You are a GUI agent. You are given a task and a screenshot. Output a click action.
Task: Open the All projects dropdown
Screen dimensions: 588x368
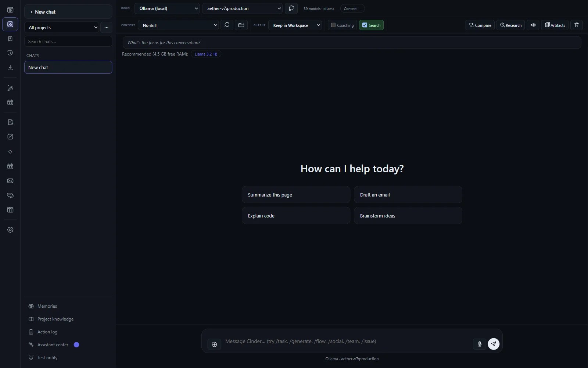pos(62,27)
